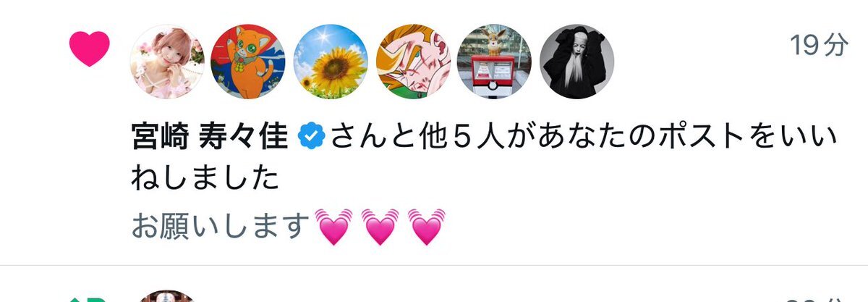Open the partially visible avatar in the next notification
868x302 pixels.
pyautogui.click(x=166, y=295)
